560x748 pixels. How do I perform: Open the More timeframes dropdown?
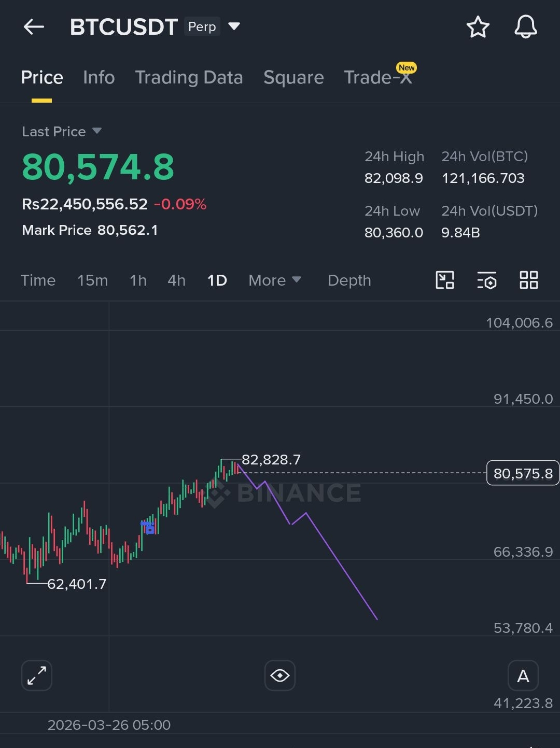pyautogui.click(x=275, y=280)
